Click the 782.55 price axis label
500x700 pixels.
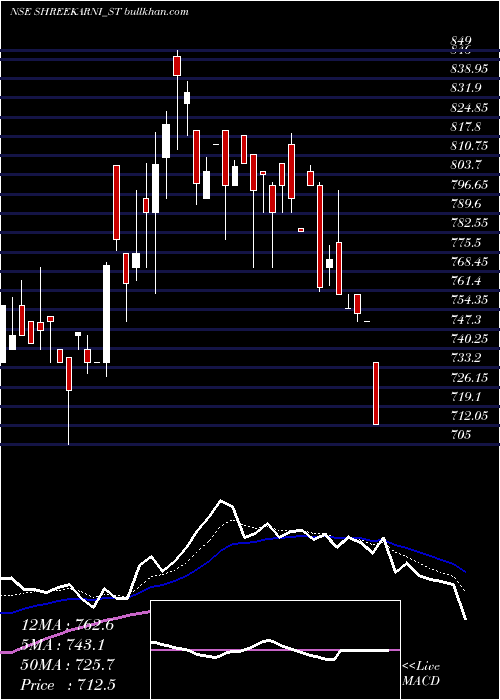tap(470, 223)
